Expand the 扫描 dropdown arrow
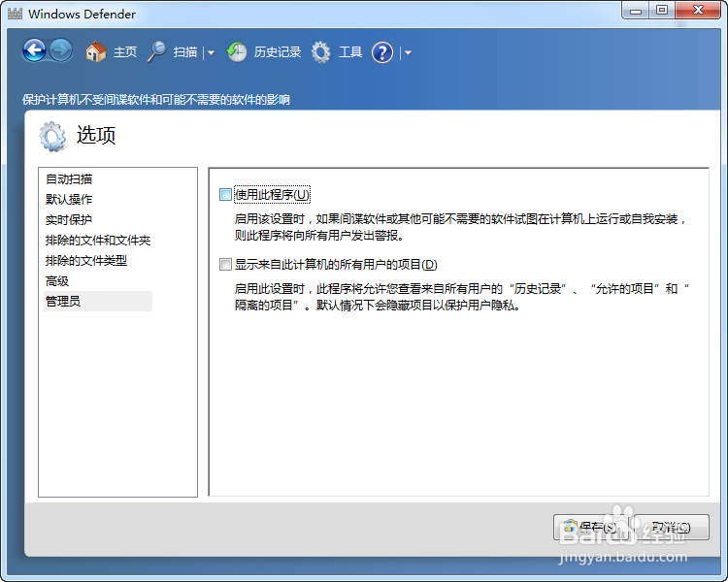The width and height of the screenshot is (728, 582). coord(211,53)
